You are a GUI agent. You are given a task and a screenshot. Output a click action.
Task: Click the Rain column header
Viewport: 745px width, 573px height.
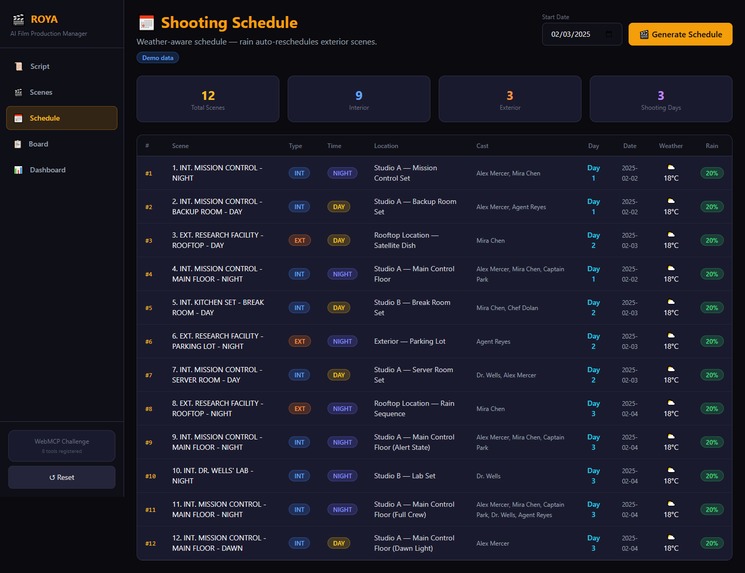[712, 146]
